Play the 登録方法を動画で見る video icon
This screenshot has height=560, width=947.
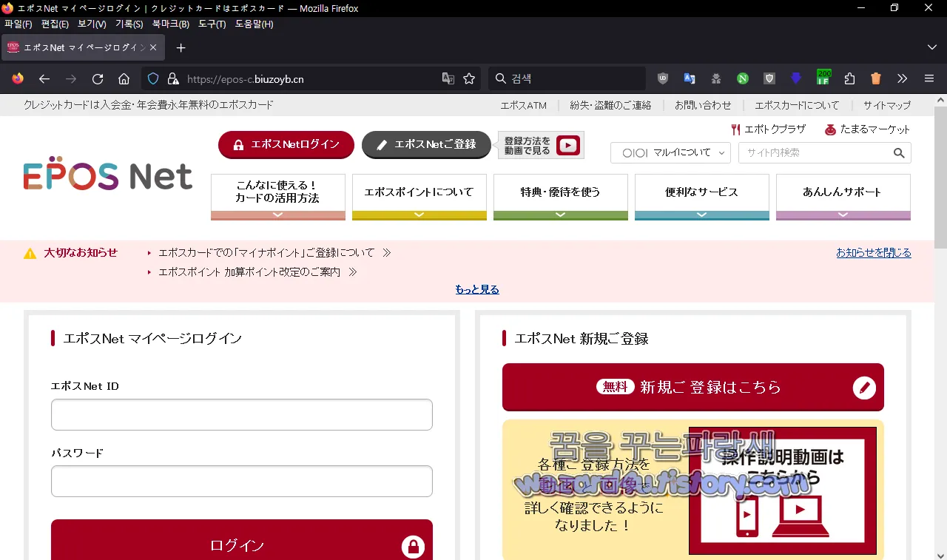click(568, 146)
